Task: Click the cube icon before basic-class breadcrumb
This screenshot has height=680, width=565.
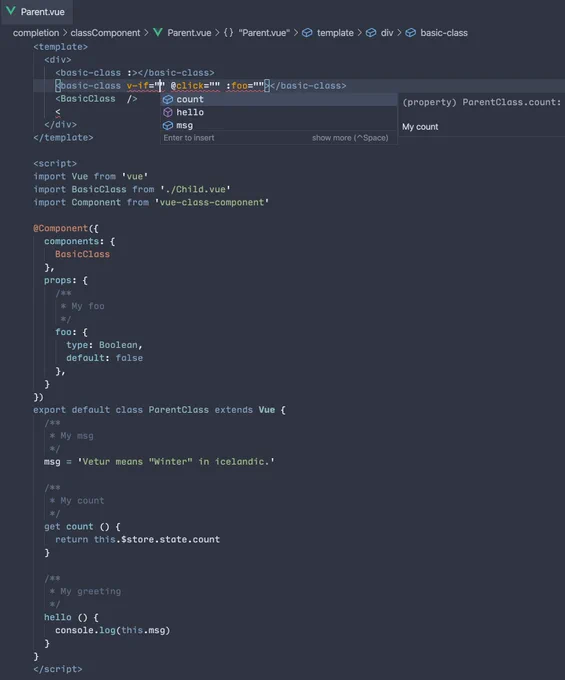Action: [410, 33]
